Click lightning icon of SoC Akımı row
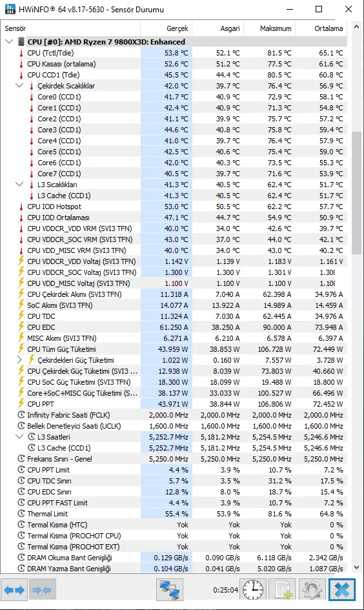The height and width of the screenshot is (610, 364). click(x=21, y=305)
